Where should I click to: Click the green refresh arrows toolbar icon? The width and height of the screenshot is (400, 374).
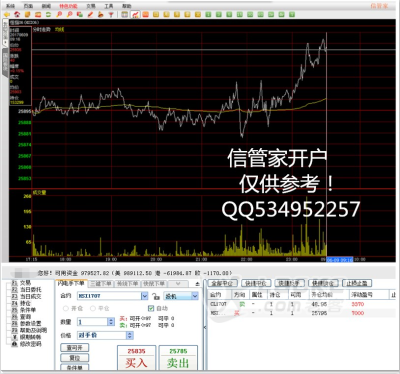click(x=48, y=14)
